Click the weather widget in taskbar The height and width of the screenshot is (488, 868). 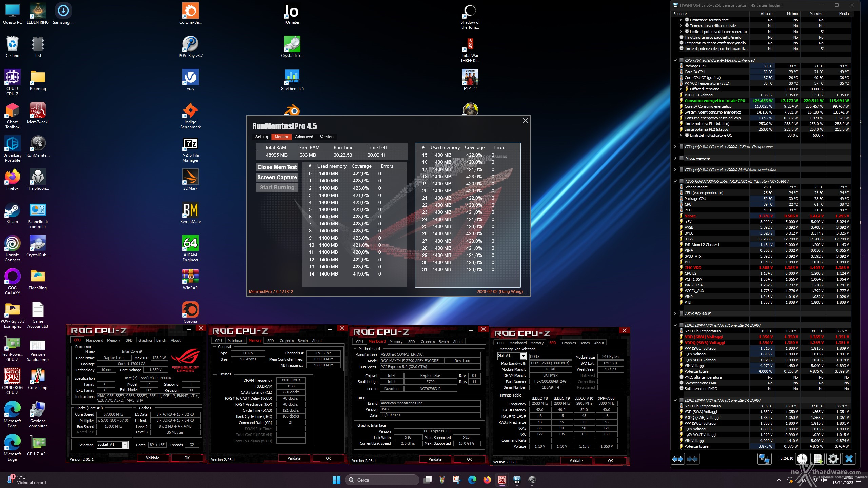26,480
